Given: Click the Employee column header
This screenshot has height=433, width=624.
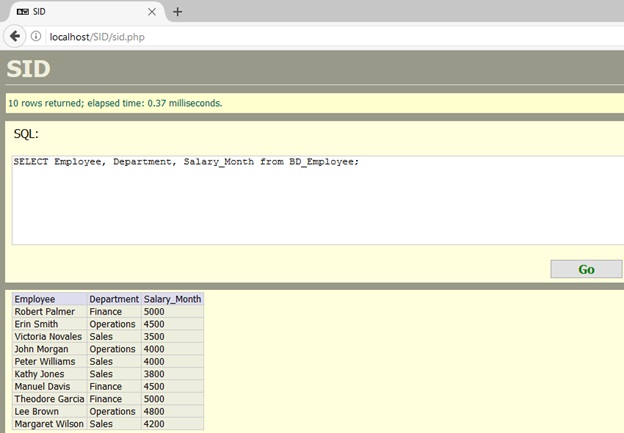Looking at the screenshot, I should [x=50, y=299].
